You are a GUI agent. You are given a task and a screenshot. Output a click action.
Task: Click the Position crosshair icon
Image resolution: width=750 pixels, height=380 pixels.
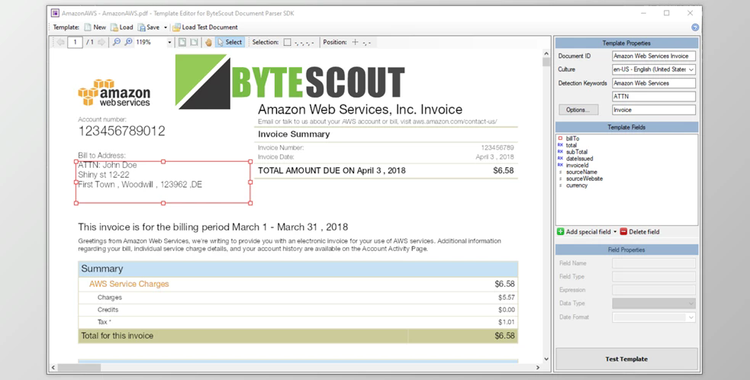[x=355, y=42]
